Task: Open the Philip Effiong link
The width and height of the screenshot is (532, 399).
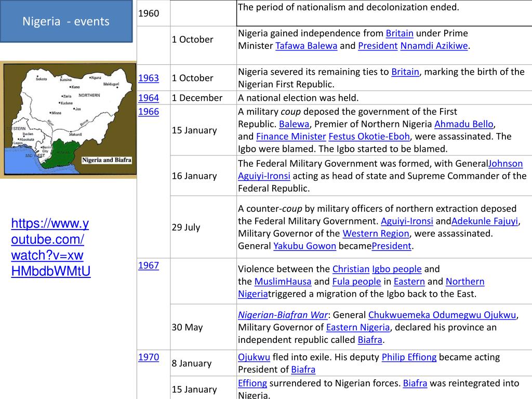Action: point(409,357)
